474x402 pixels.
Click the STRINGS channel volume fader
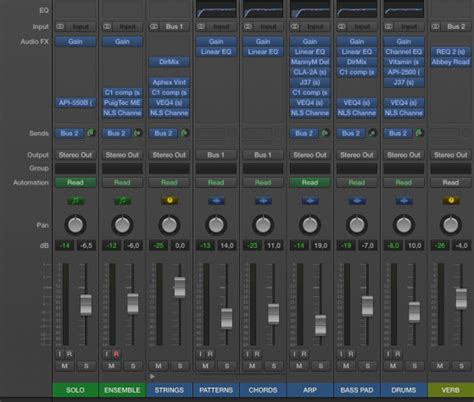[x=180, y=287]
